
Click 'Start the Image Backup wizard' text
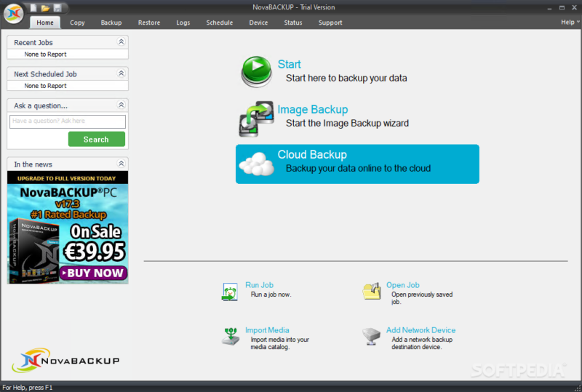pyautogui.click(x=347, y=123)
